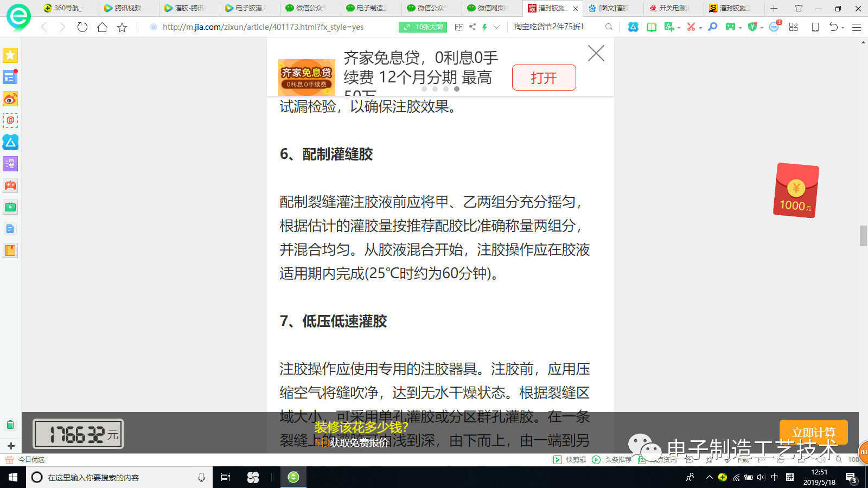Open the favorites star in the sidebar
This screenshot has width=868, height=488.
[10, 55]
